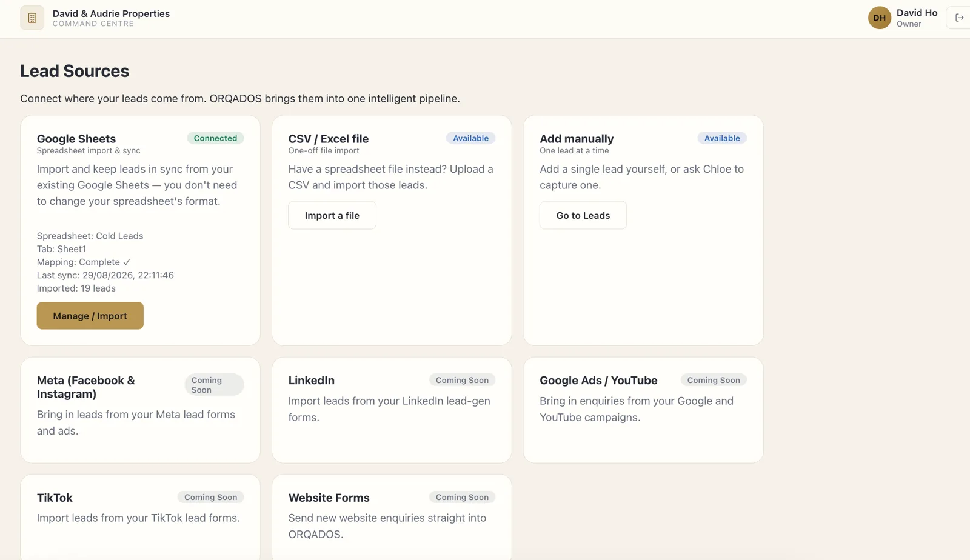Click the 'Imported: 19 leads' line

76,288
